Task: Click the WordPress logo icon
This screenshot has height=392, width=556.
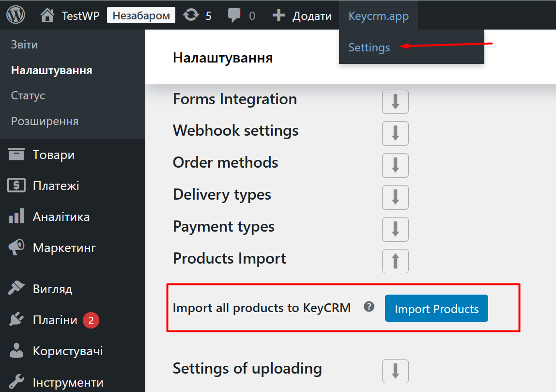Action: (x=15, y=16)
